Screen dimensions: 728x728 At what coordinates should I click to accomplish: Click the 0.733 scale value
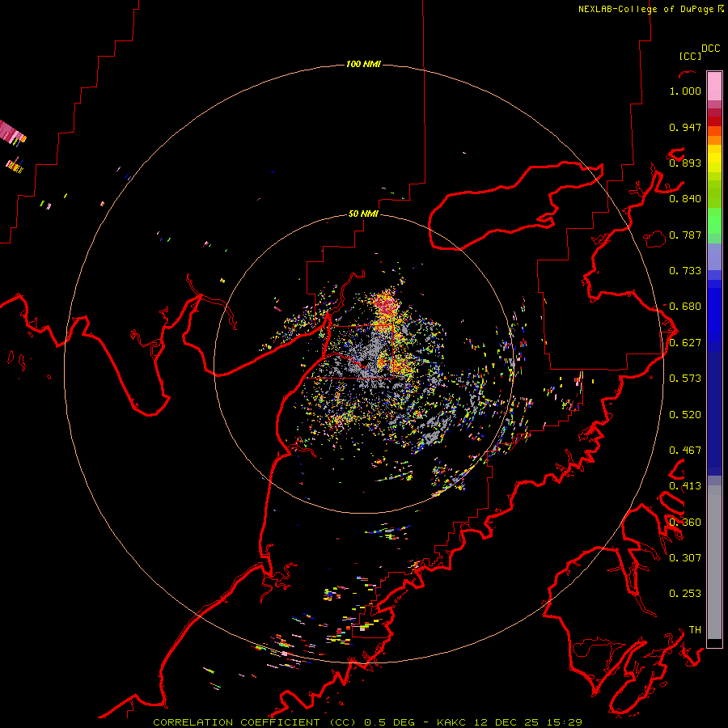coord(685,271)
